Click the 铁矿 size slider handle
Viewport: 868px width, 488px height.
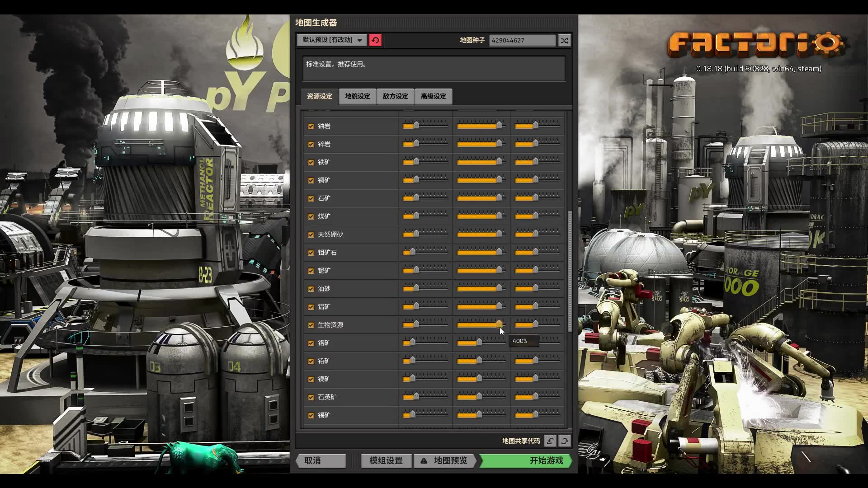coord(499,161)
